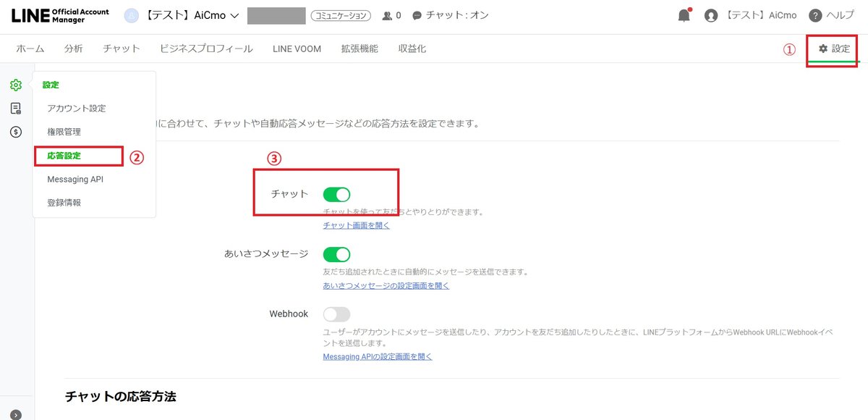This screenshot has width=868, height=420.
Task: Open the document list icon in sidebar
Action: 16,109
